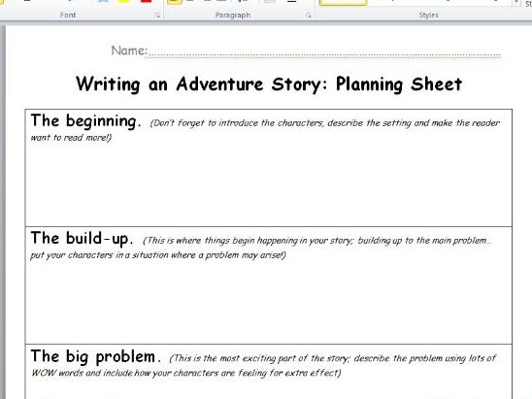532x399 pixels.
Task: Click 'The big problem.' heading text
Action: pos(96,357)
